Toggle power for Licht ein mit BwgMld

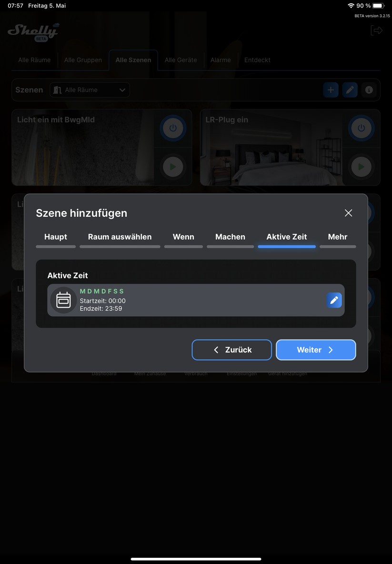pos(173,129)
